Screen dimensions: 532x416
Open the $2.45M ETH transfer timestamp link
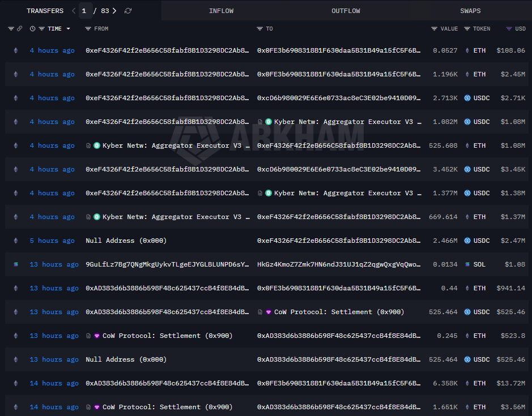click(52, 74)
